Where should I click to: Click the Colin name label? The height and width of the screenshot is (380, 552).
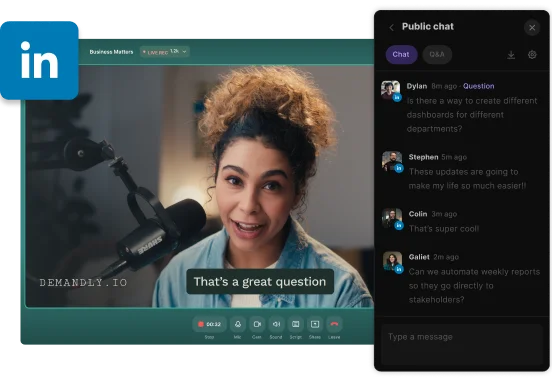(x=418, y=214)
